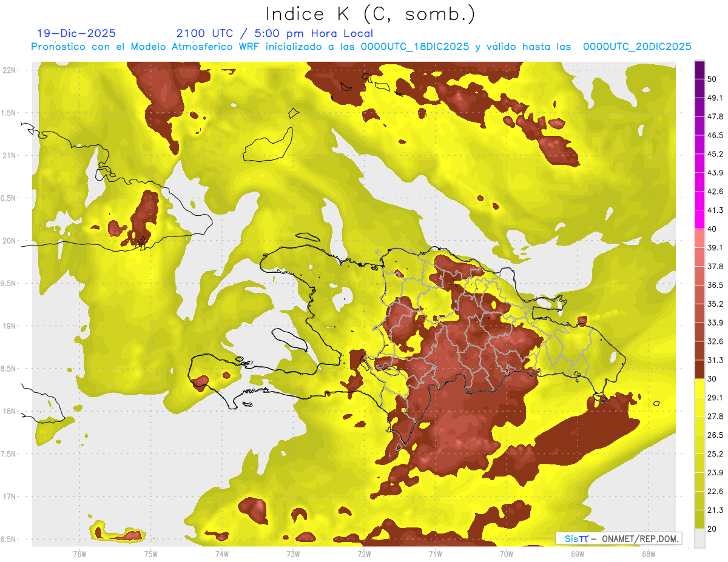Viewport: 728px width, 562px height.
Task: Click the colorbar value "31.3"
Action: [x=715, y=360]
